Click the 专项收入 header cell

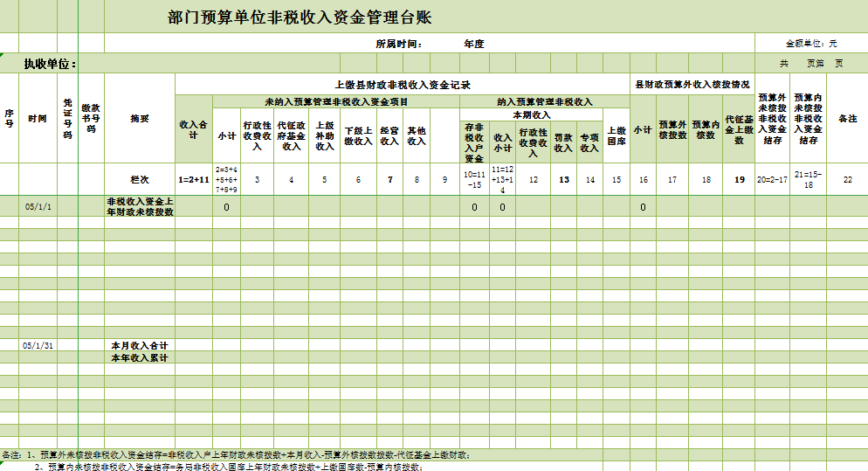pyautogui.click(x=589, y=142)
